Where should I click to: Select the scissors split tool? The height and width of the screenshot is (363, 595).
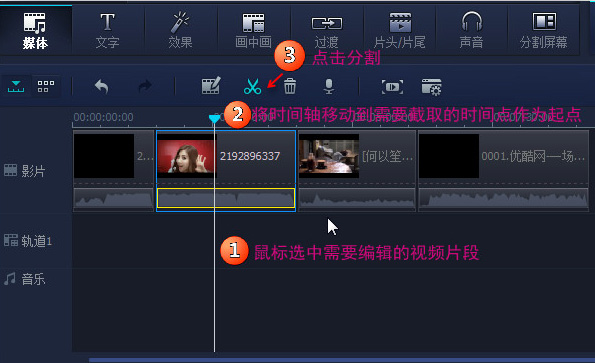[x=252, y=86]
